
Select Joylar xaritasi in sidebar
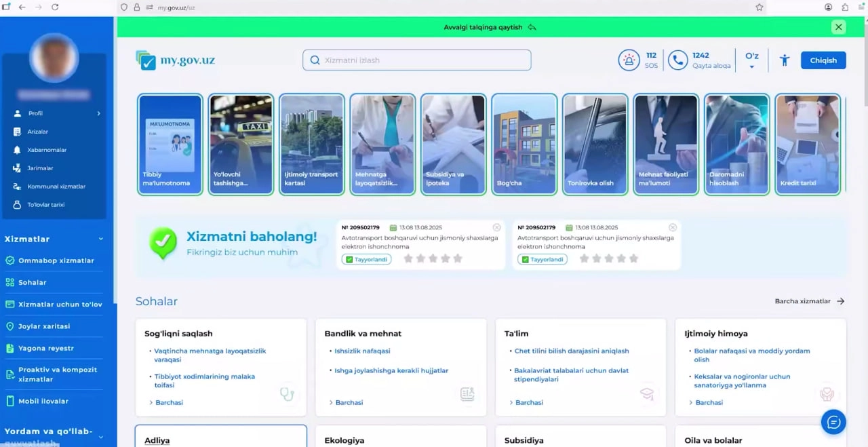click(44, 326)
